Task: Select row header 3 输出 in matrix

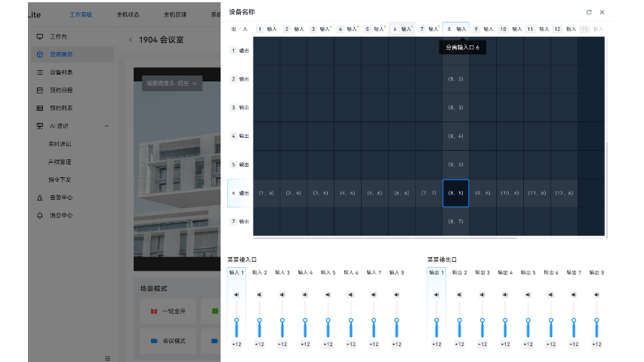Action: [x=240, y=108]
